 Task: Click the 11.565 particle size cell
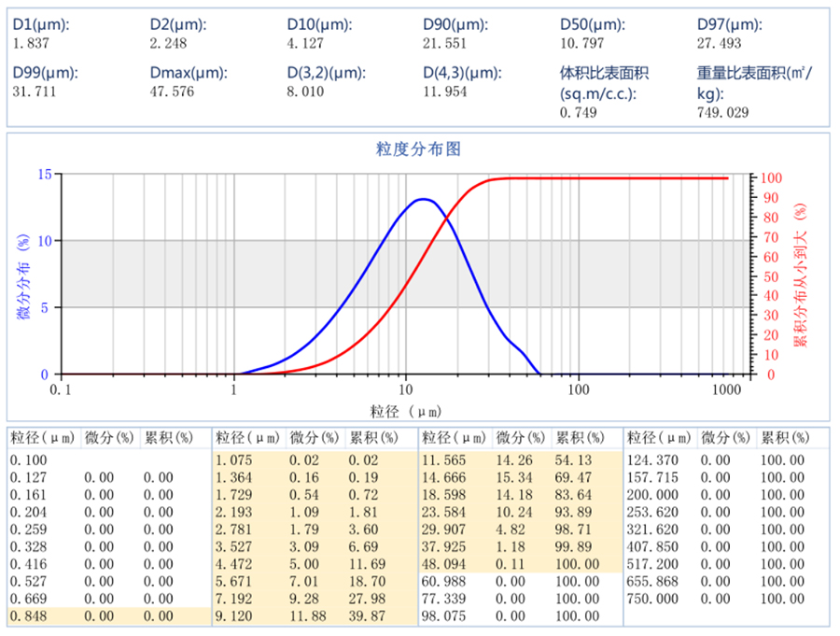coord(441,460)
